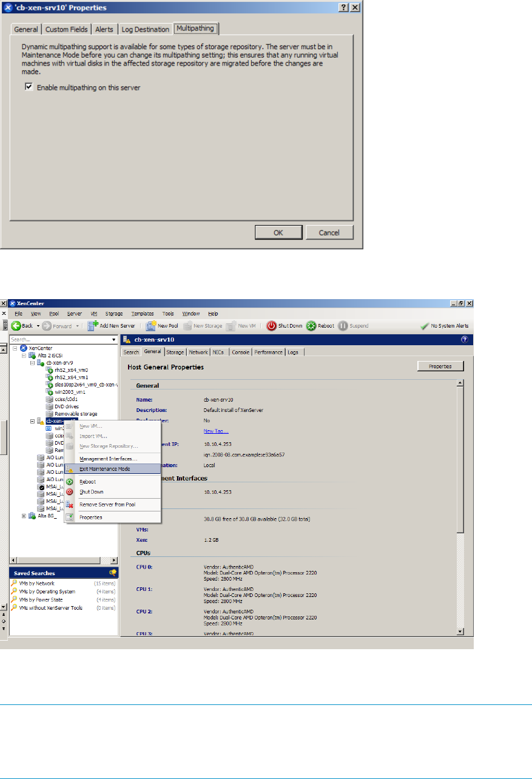The width and height of the screenshot is (532, 779).
Task: Click the Suspend toolbar icon
Action: click(x=343, y=326)
